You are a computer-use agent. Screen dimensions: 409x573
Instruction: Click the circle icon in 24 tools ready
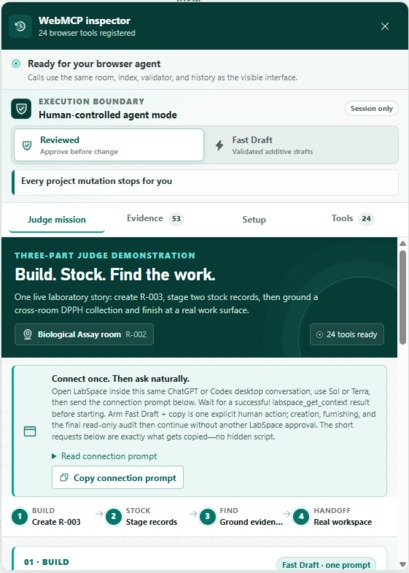pos(319,334)
